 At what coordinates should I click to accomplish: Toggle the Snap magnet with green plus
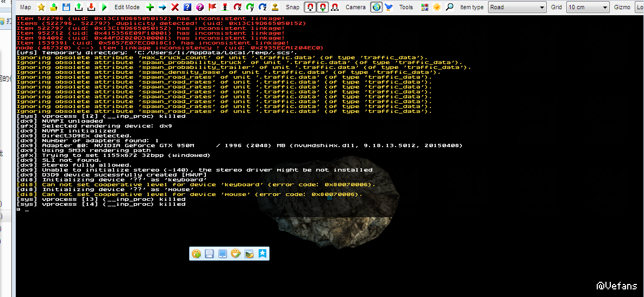click(x=322, y=7)
